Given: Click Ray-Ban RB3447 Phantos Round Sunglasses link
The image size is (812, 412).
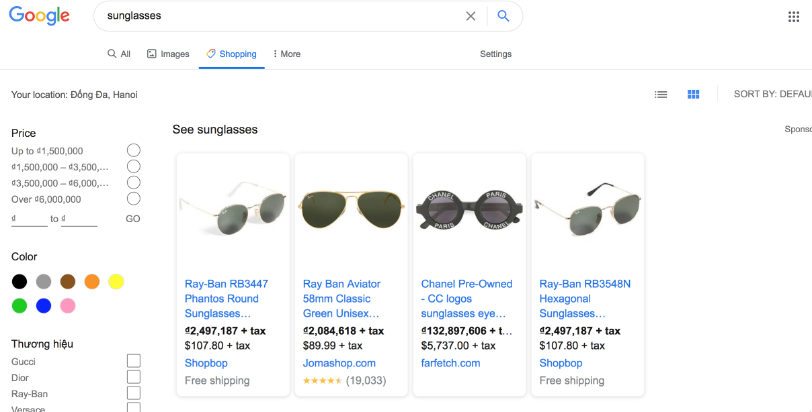Looking at the screenshot, I should click(x=226, y=299).
